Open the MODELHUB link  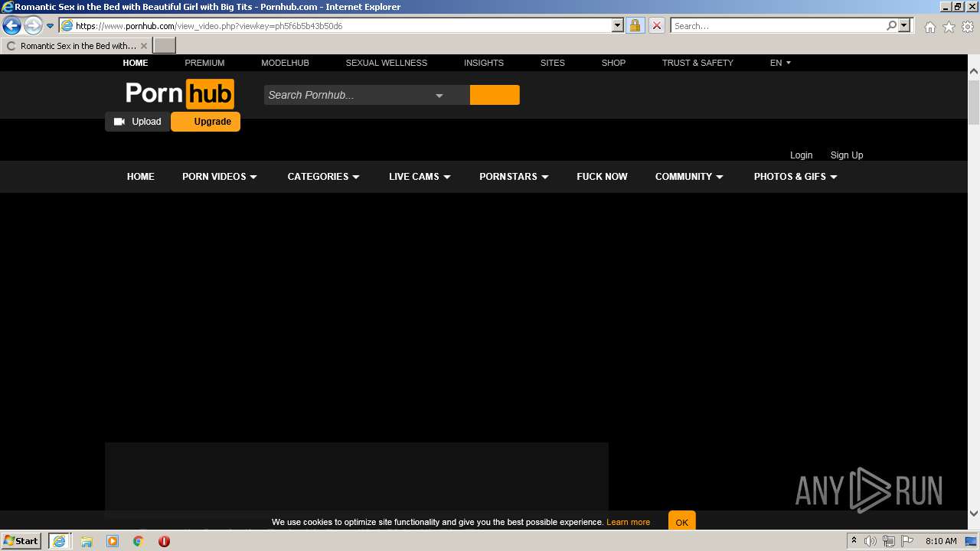(285, 63)
